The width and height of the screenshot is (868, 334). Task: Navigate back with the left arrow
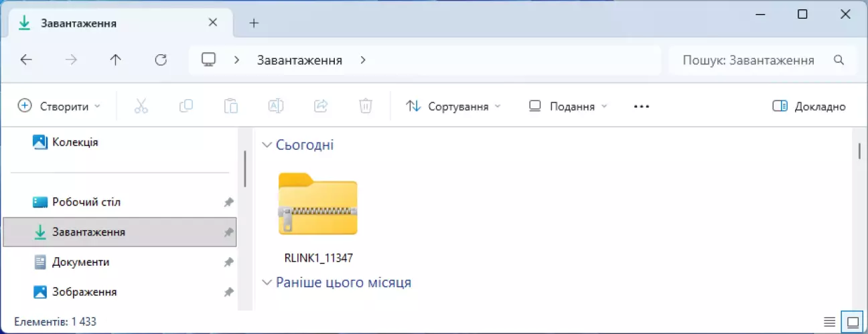26,60
